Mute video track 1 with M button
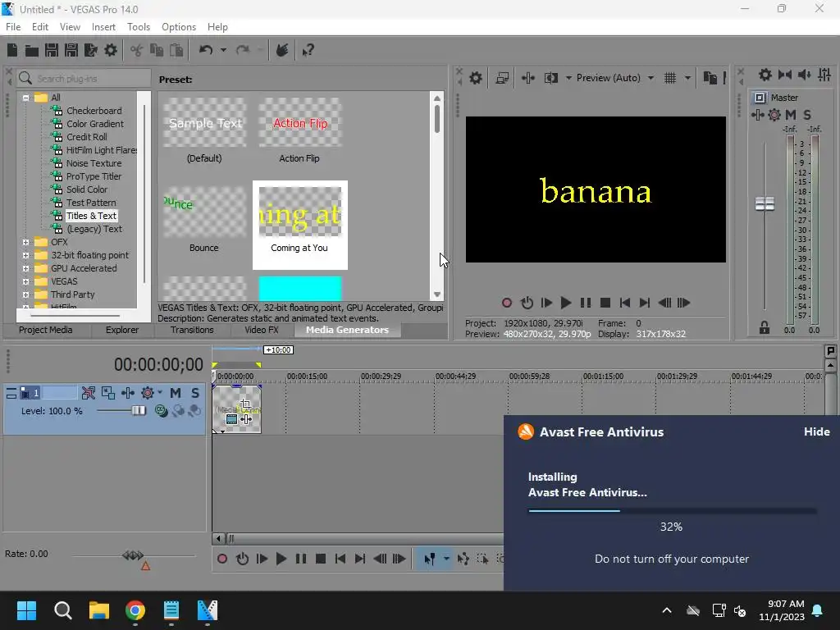840x630 pixels. tap(176, 393)
